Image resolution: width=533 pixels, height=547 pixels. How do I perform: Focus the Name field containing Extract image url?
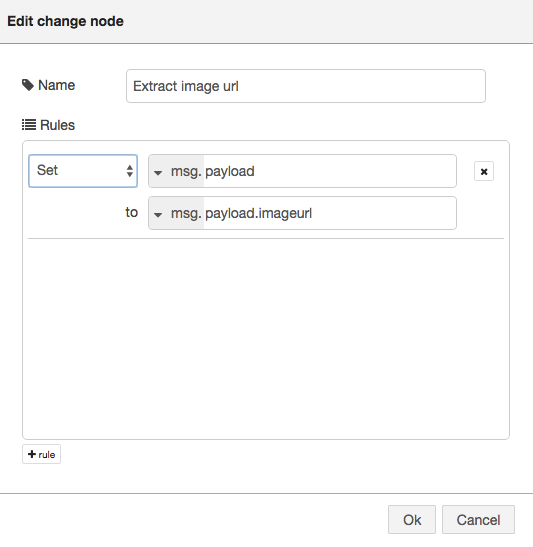coord(306,86)
